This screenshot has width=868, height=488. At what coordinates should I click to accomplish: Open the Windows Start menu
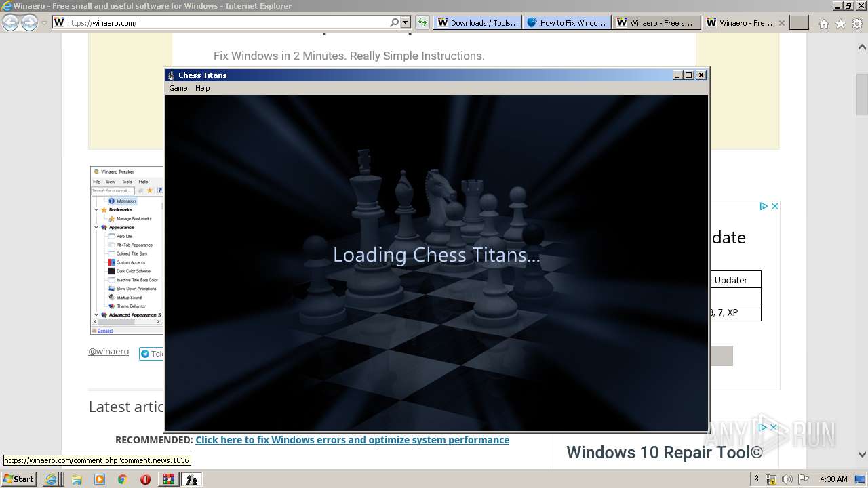(18, 479)
